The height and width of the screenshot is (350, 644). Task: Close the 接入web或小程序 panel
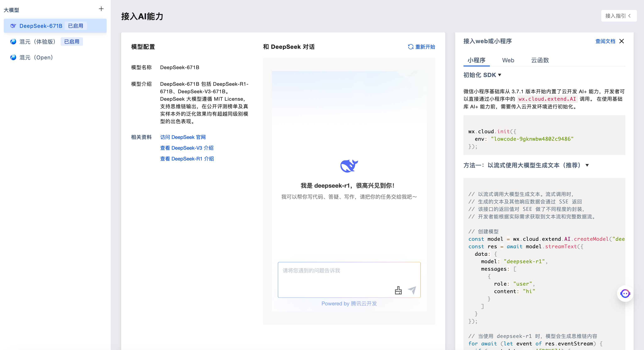tap(622, 41)
